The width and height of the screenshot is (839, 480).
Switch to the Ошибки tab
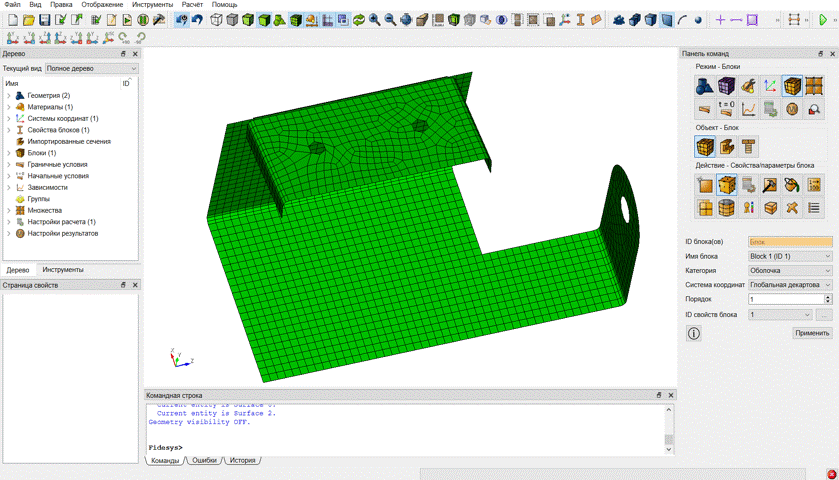204,460
